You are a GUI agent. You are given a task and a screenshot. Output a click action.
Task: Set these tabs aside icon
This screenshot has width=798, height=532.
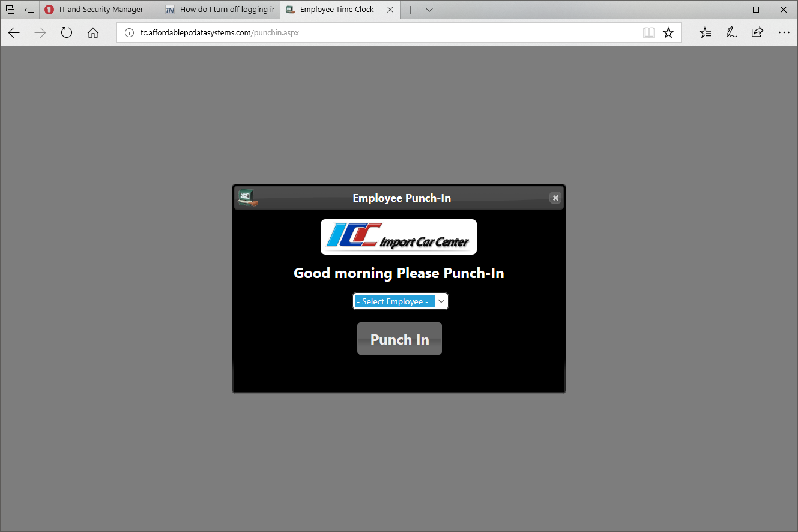pos(29,10)
